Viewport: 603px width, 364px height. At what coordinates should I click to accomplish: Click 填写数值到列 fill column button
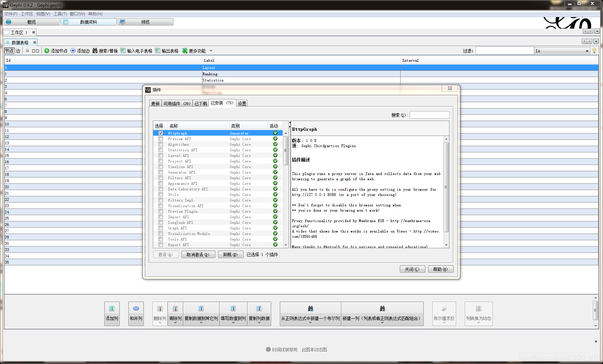coord(233,314)
